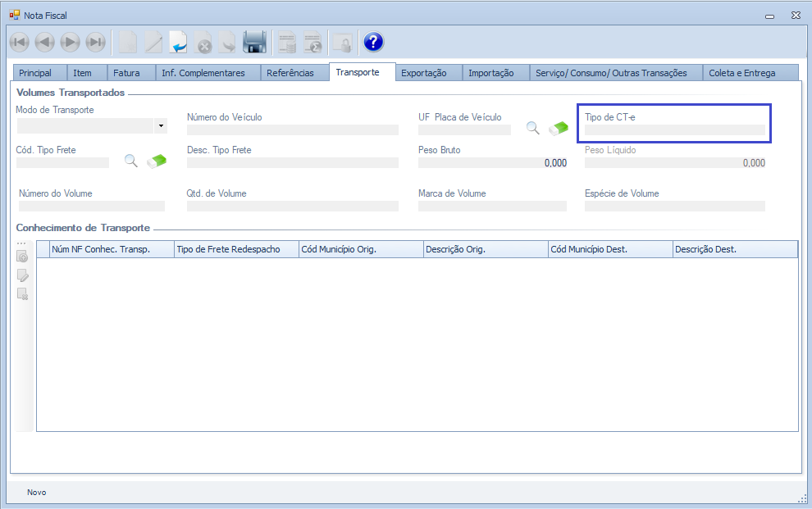This screenshot has width=812, height=509.
Task: Add row to Conhecimento de Transporte grid
Action: 22,257
